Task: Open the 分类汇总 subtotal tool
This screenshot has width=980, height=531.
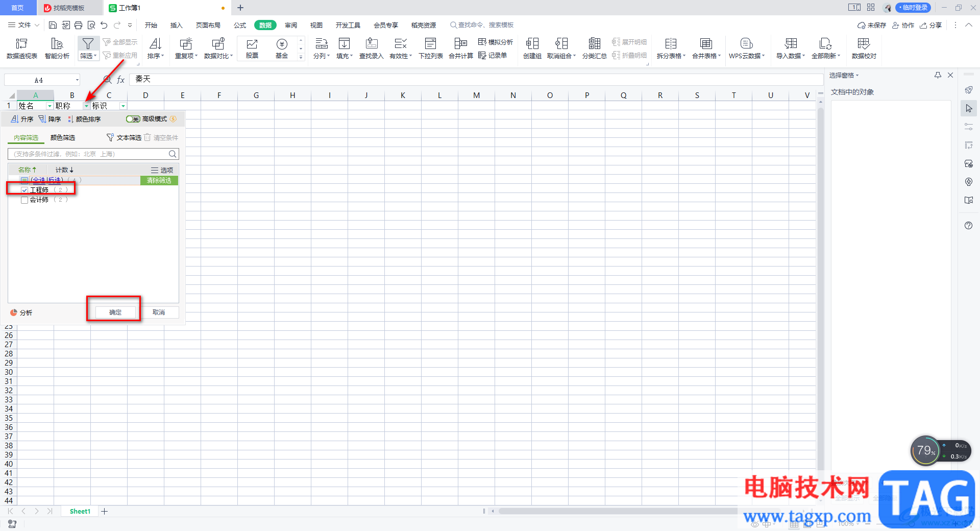Action: (x=595, y=49)
